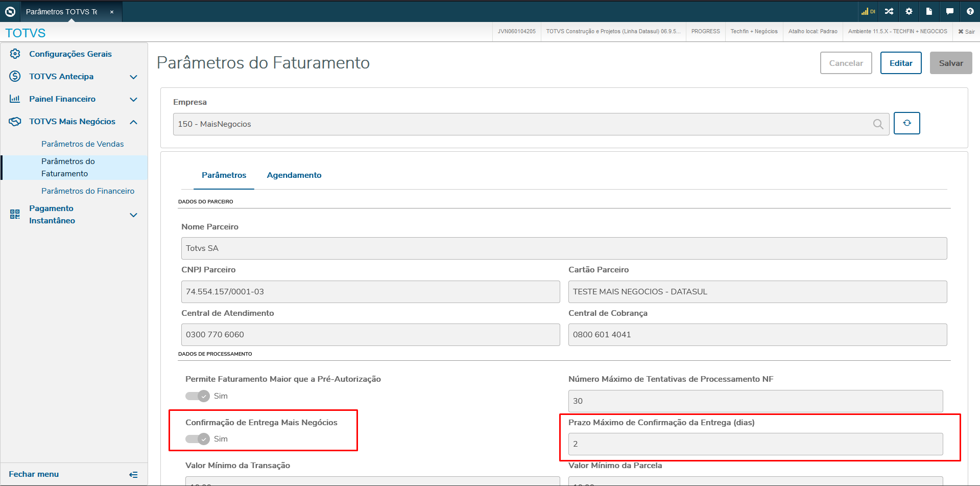Close the Parâmetros TOTVS tab with its x
The width and height of the screenshot is (980, 486).
click(112, 12)
